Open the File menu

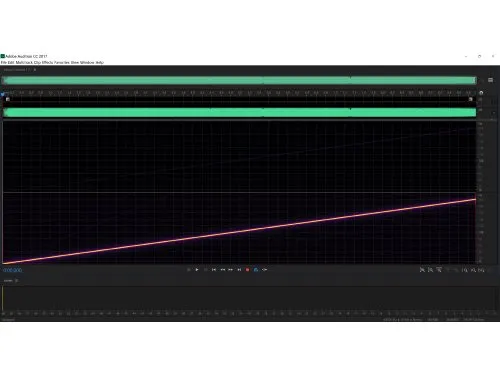tap(4, 62)
